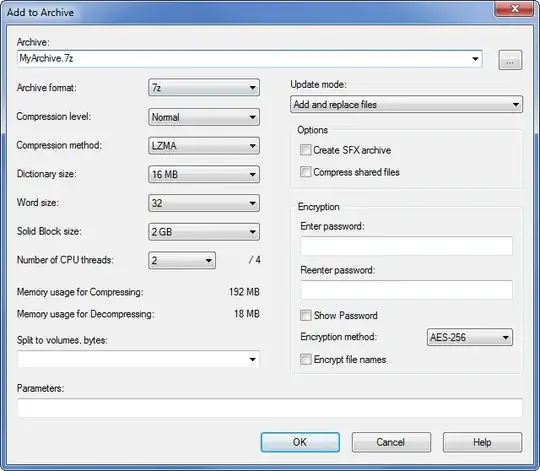This screenshot has height=471, width=540.
Task: Enable Encrypt file names checkbox
Action: (x=305, y=359)
